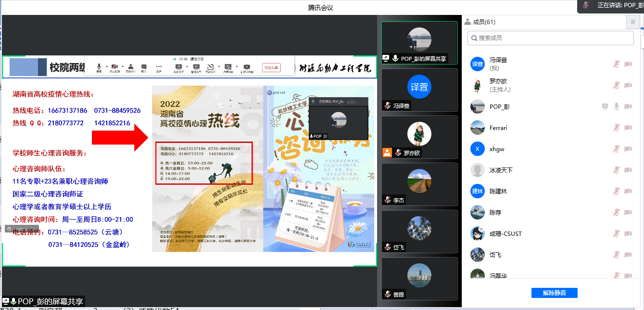The image size is (644, 310).
Task: Search members using the 搜索成员 field
Action: click(551, 38)
